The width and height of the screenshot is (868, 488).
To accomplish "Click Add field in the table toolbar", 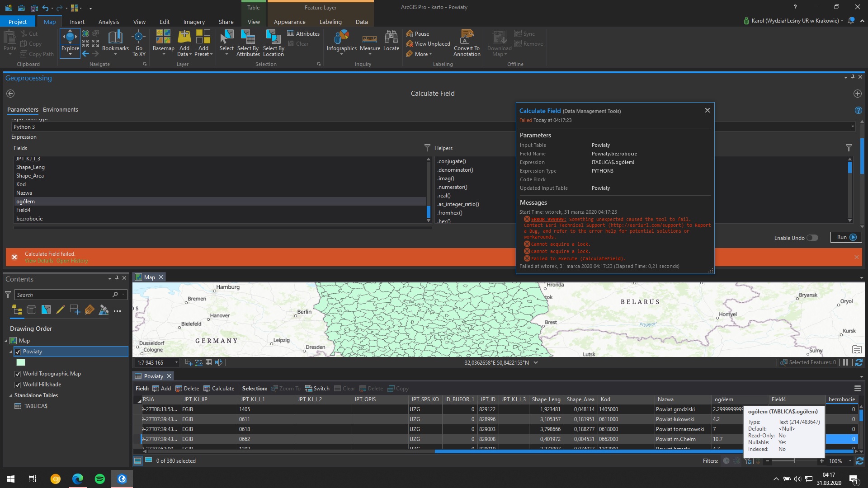I will (x=161, y=389).
